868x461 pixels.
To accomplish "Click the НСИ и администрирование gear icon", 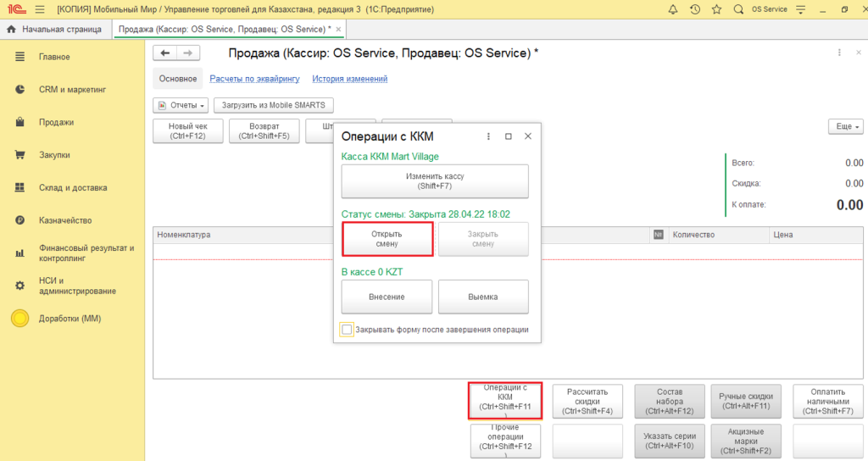I will click(x=20, y=286).
